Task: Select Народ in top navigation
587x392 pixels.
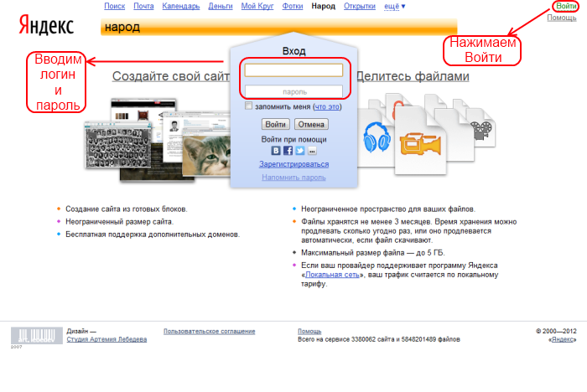Action: tap(323, 6)
